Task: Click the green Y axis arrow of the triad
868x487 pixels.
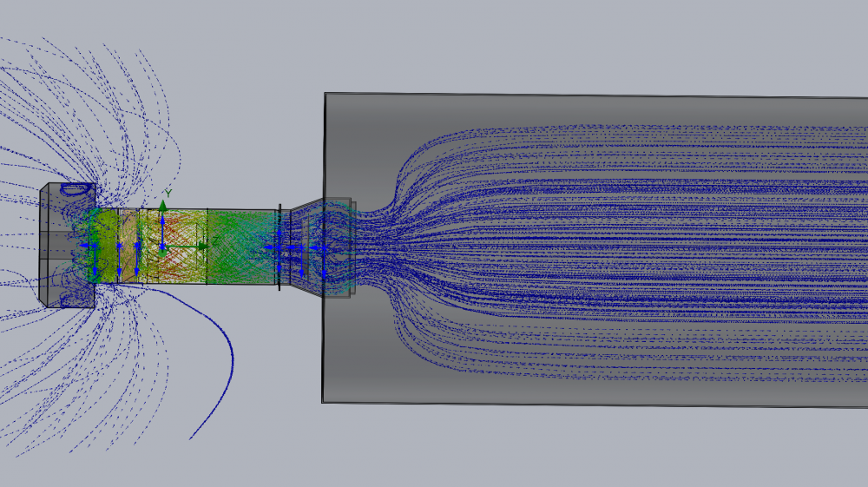Action: click(x=162, y=208)
